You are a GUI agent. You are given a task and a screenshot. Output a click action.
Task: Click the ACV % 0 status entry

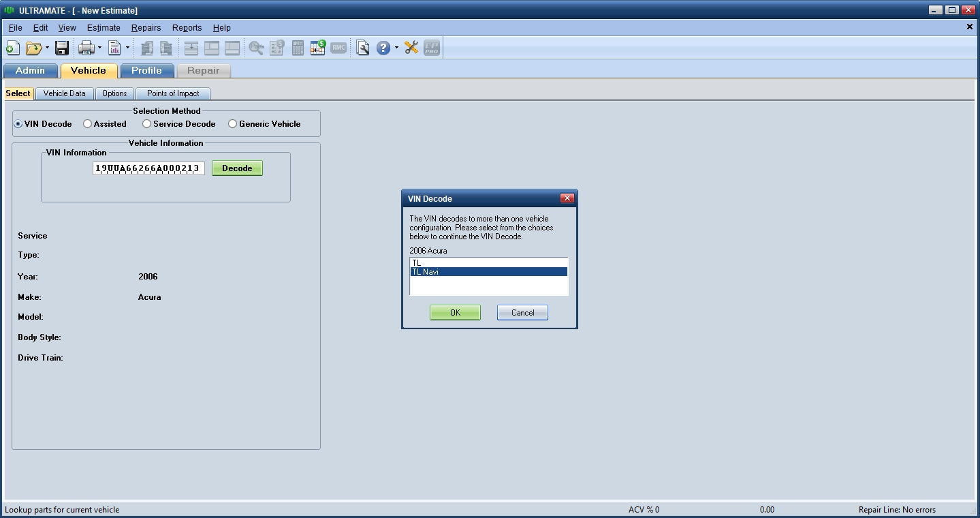644,510
